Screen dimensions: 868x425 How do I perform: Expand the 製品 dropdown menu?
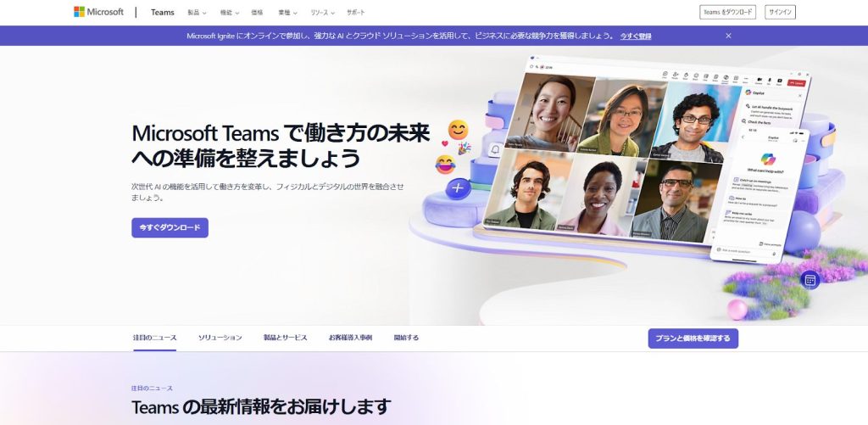tap(197, 13)
